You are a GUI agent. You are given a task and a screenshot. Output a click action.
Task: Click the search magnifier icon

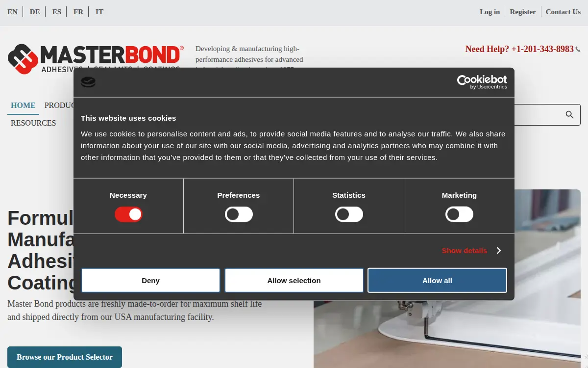click(x=569, y=115)
